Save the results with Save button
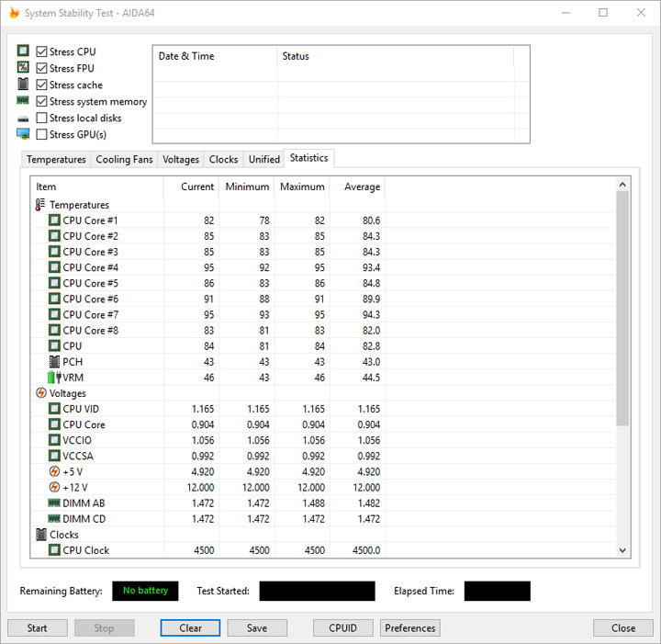Viewport: 661px width, 644px height. [x=257, y=628]
